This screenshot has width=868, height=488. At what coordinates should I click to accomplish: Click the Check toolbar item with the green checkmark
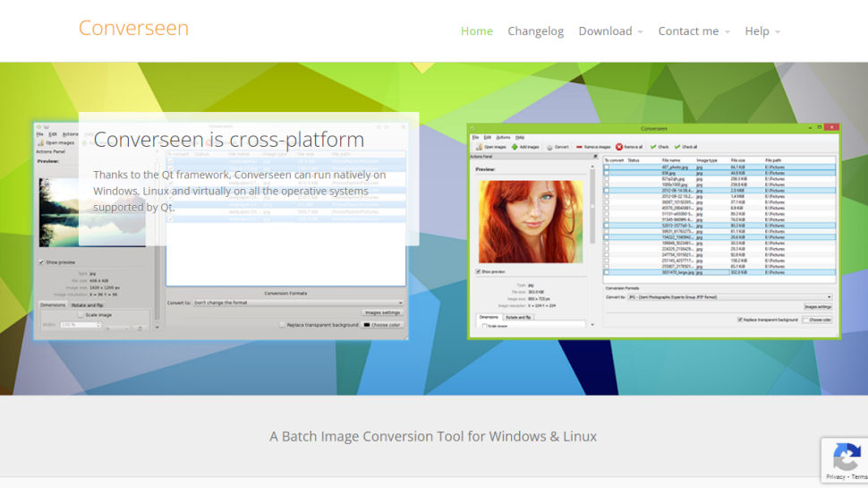[660, 147]
